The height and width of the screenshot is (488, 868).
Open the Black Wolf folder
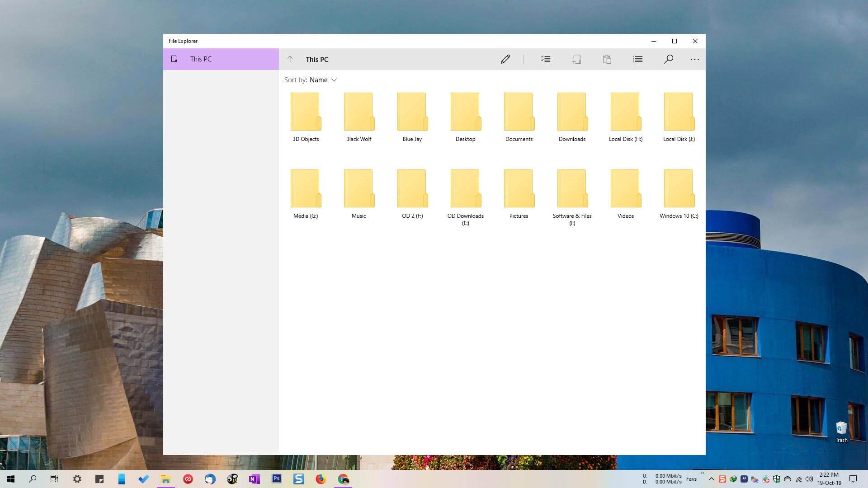coord(359,111)
